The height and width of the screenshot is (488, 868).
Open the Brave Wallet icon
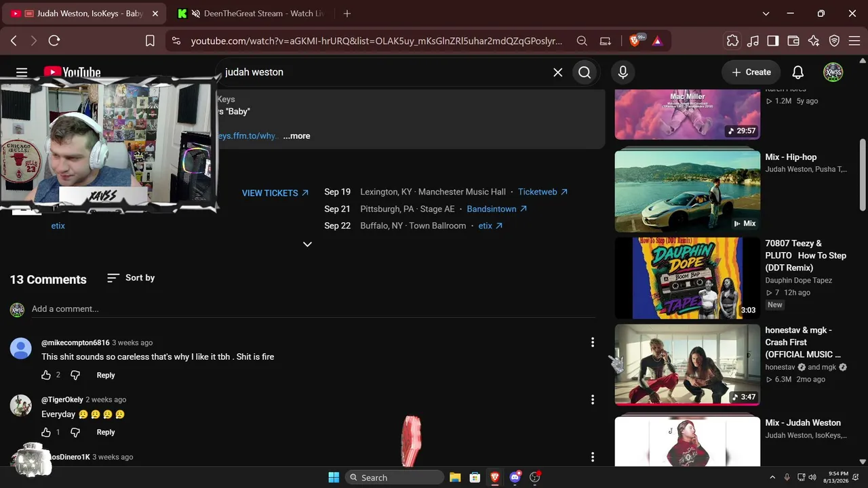tap(793, 41)
